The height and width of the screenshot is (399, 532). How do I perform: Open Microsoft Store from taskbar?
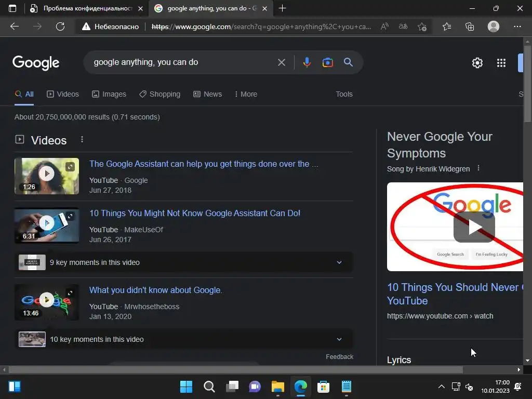pos(323,387)
